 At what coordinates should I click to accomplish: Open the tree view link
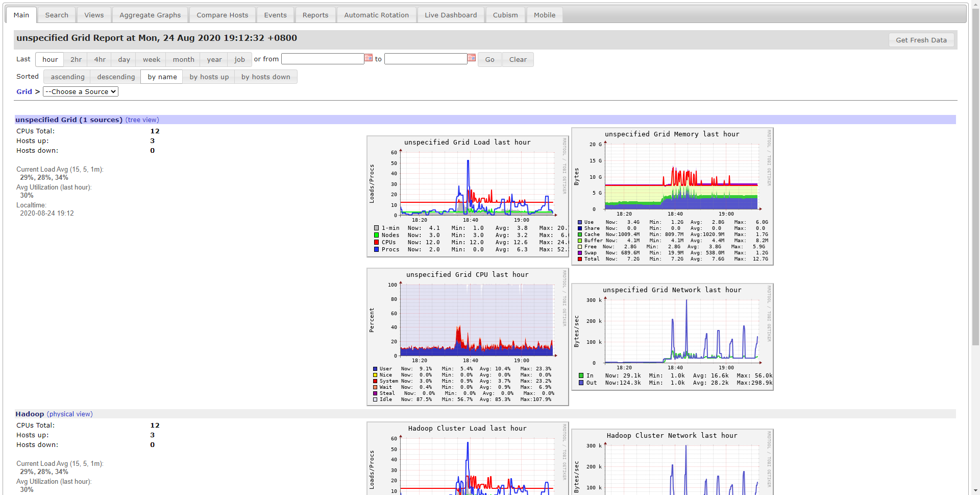(142, 120)
